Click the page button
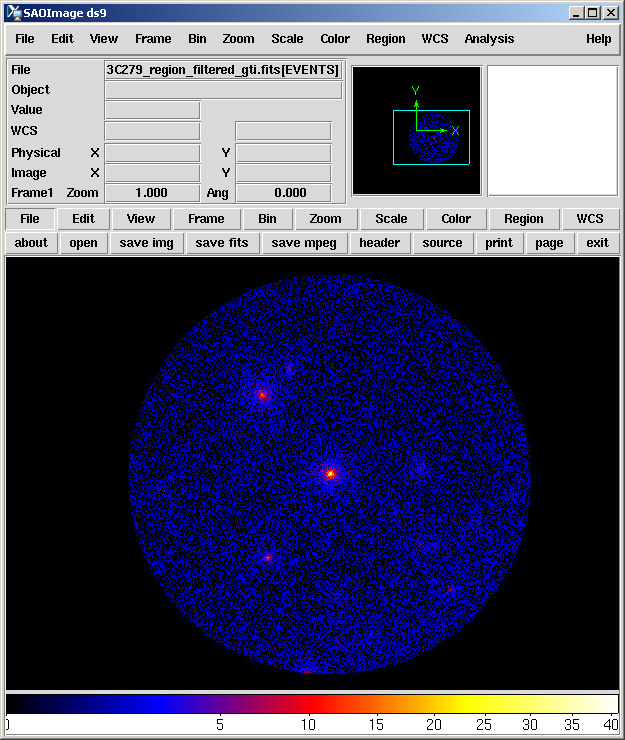 549,243
